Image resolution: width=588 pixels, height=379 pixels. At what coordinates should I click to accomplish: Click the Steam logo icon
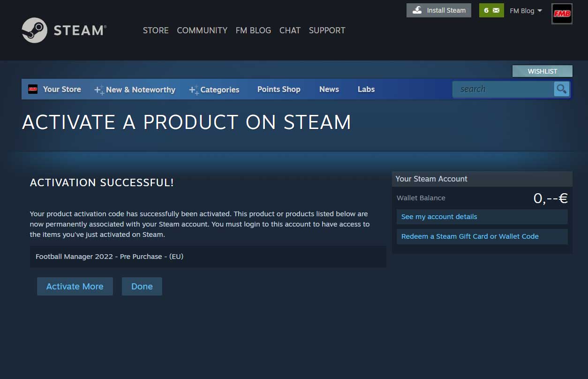tap(35, 30)
